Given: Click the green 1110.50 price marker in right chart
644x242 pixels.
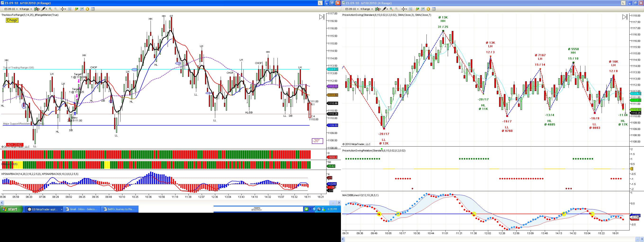Looking at the screenshot, I should (x=636, y=109).
